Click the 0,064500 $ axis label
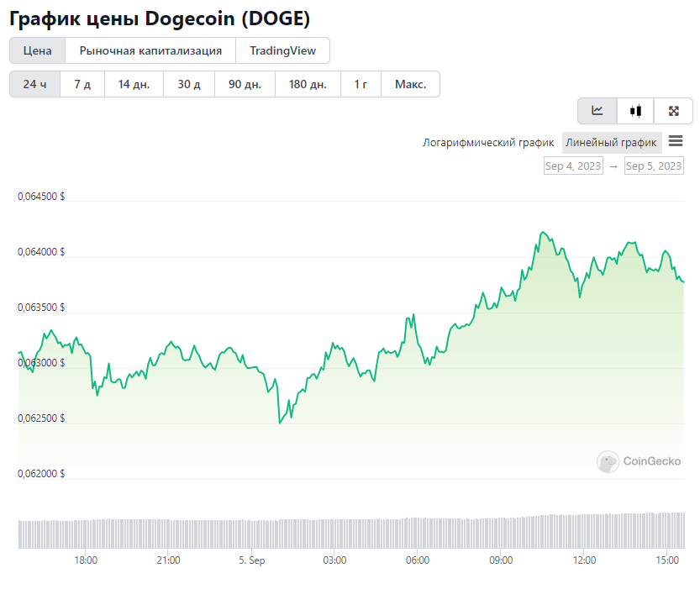Viewport: 700px width, 589px height. coord(41,197)
